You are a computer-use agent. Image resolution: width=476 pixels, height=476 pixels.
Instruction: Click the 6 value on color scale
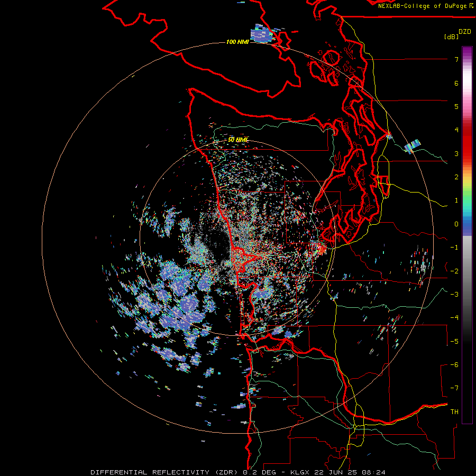coord(456,83)
